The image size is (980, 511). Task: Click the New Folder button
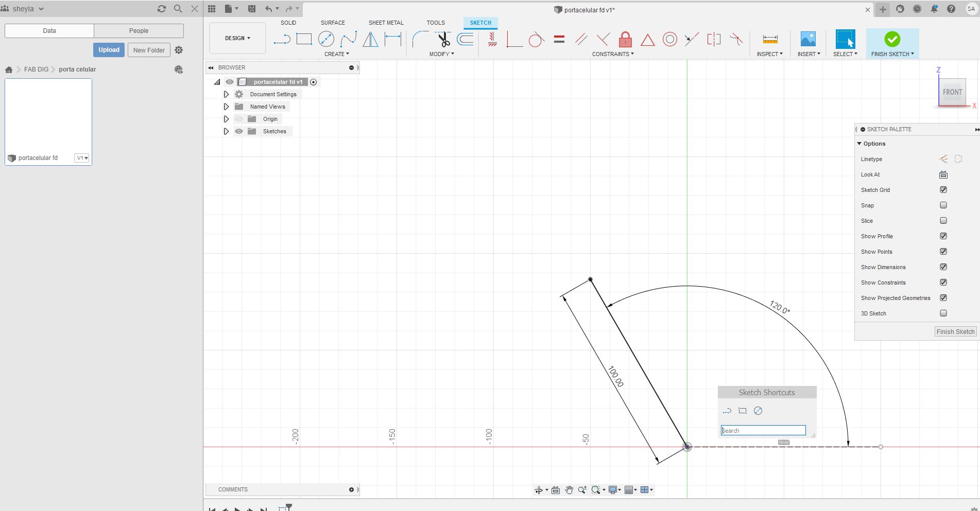(x=149, y=50)
